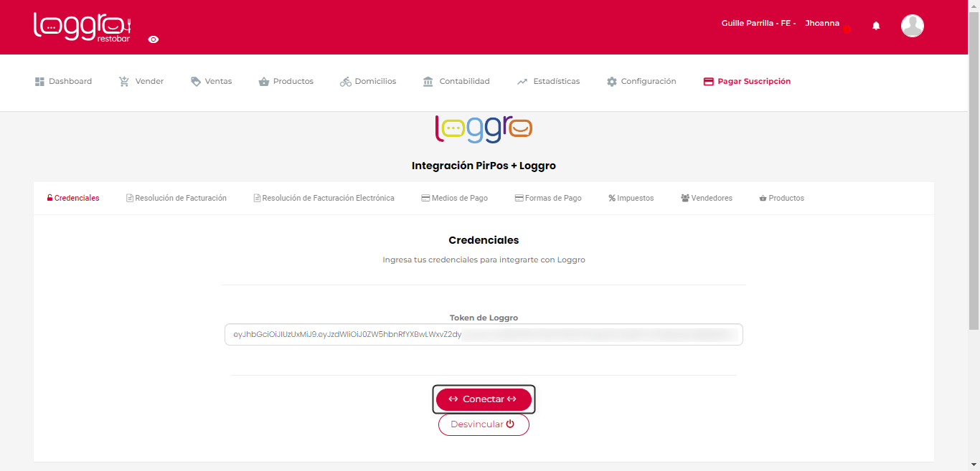Image resolution: width=980 pixels, height=471 pixels.
Task: Click the 'Credenciales' section heading text
Action: [484, 240]
